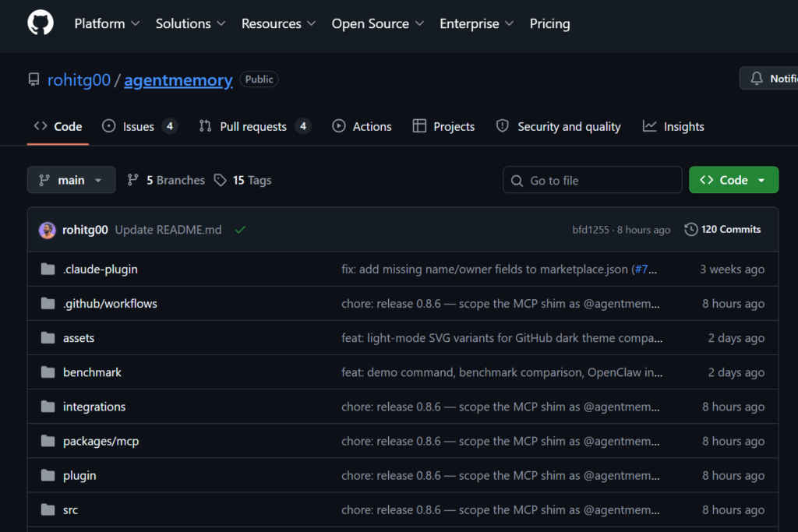Expand the Platform navigation menu
Screen dimensions: 798x532
pyautogui.click(x=107, y=23)
